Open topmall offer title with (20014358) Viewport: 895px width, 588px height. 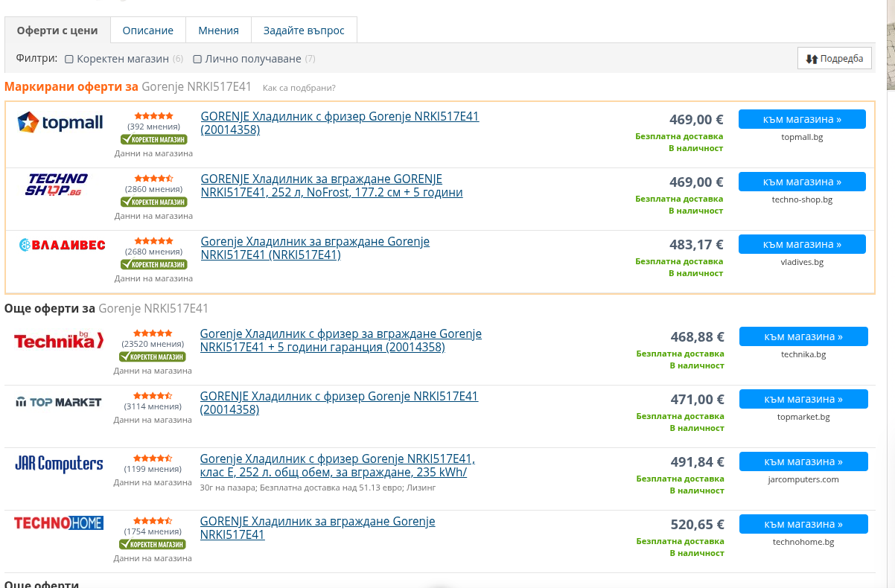(340, 123)
